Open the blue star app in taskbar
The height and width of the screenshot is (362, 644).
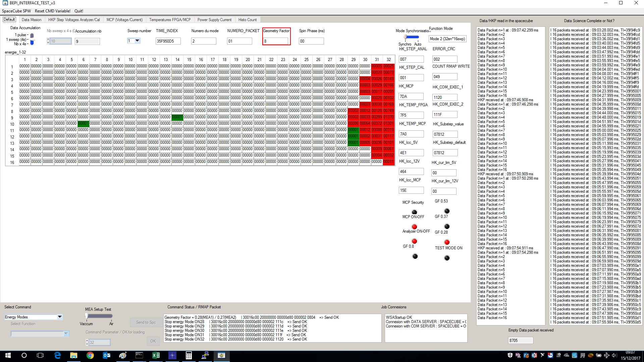172,355
